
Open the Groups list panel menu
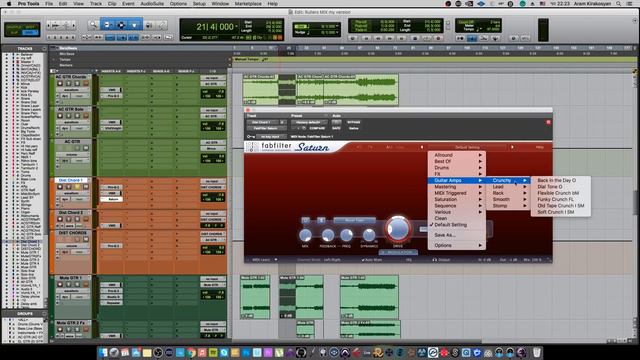click(x=44, y=314)
